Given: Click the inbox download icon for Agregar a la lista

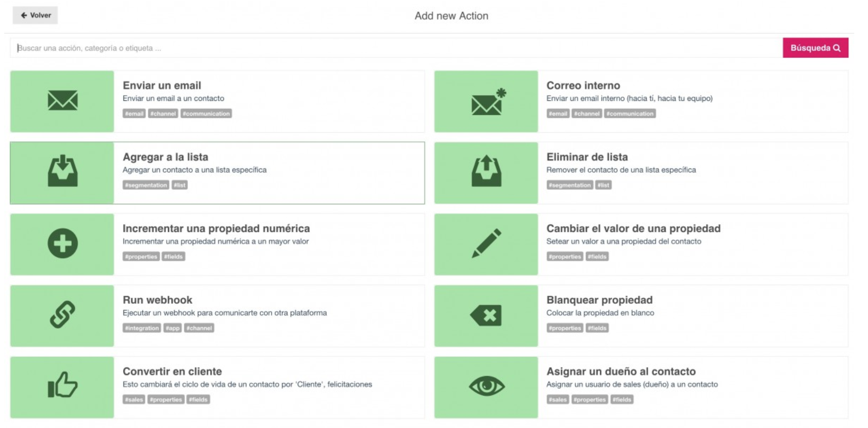Looking at the screenshot, I should pyautogui.click(x=63, y=171).
